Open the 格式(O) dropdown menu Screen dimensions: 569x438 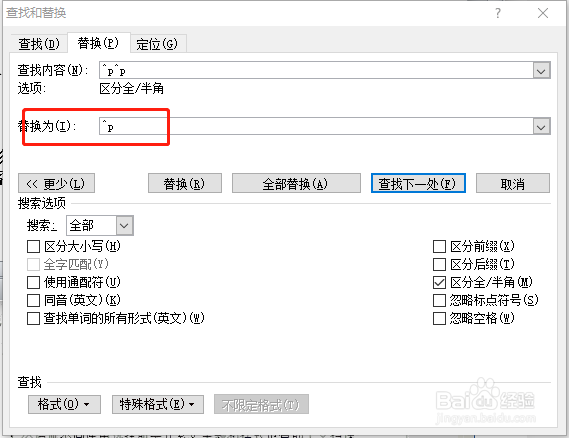64,404
